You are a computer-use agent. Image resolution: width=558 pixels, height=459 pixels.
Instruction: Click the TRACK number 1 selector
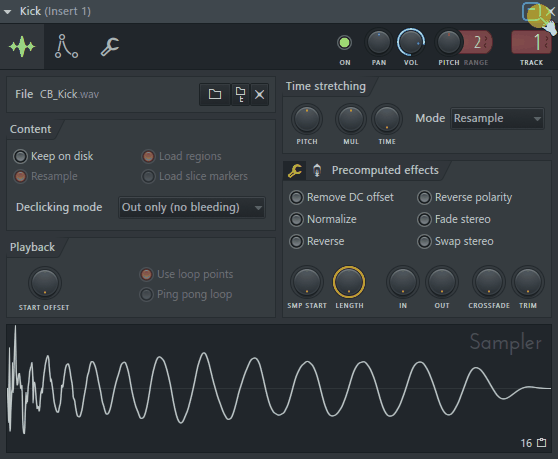click(x=531, y=42)
